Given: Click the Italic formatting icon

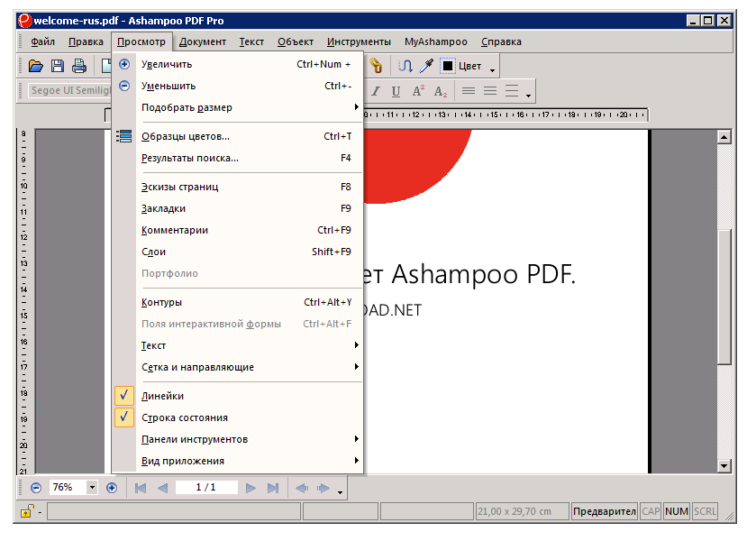Looking at the screenshot, I should (375, 90).
